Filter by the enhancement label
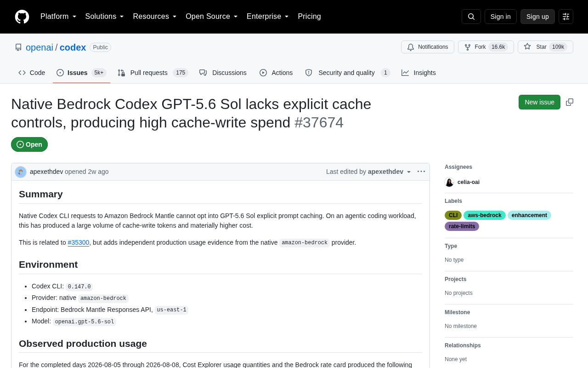Screen dimensions: 588x368 529,215
